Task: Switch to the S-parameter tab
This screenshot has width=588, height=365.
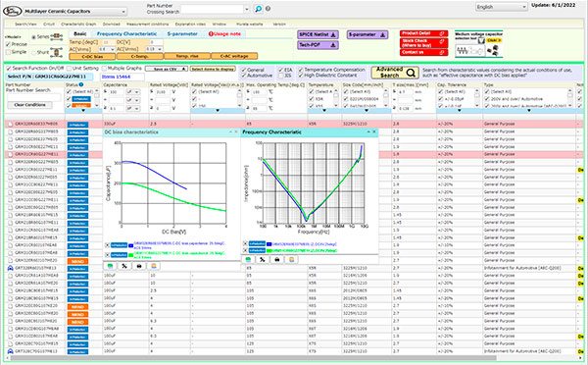Action: click(182, 33)
